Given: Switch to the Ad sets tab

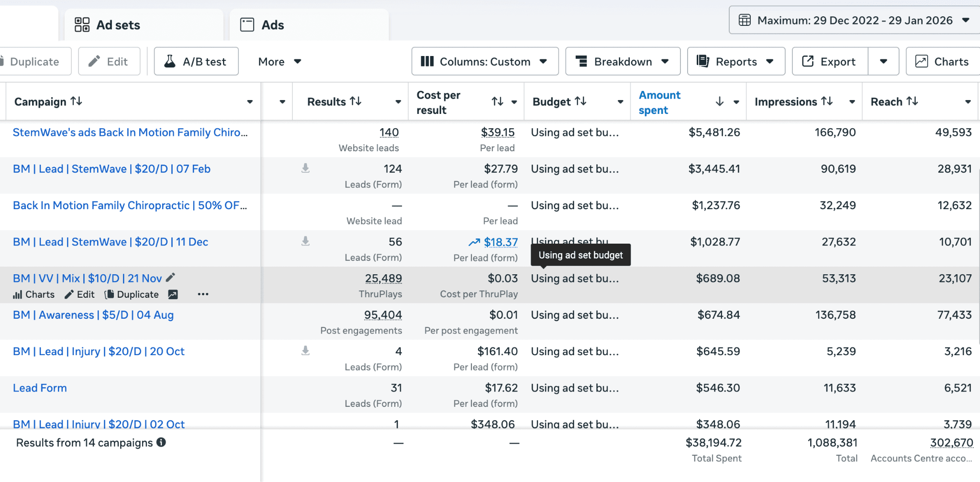Looking at the screenshot, I should point(144,25).
